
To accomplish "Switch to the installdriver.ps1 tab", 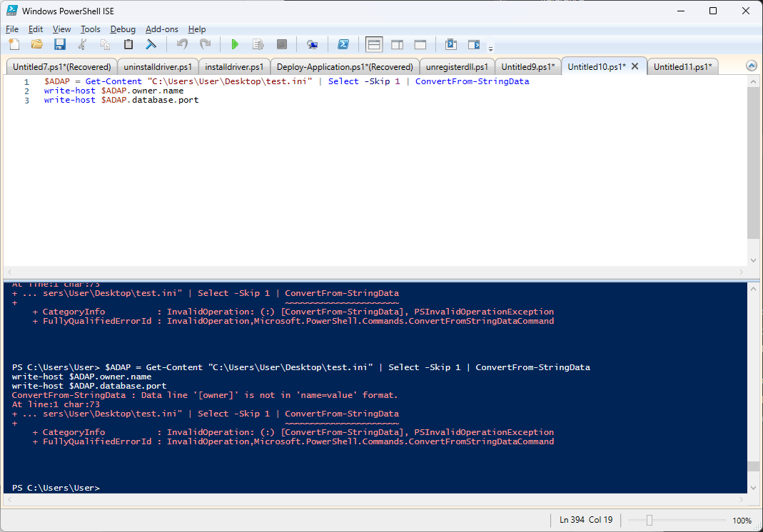I will (x=234, y=66).
